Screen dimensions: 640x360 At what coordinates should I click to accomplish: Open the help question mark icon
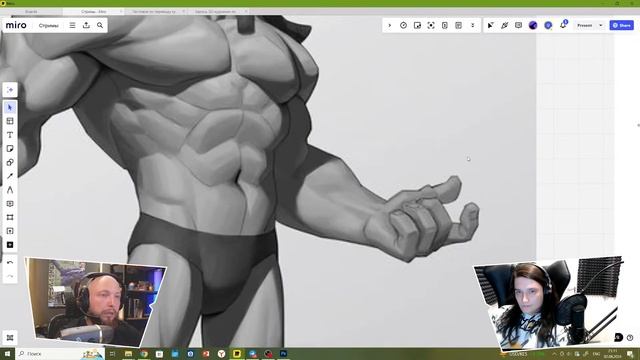[630, 338]
